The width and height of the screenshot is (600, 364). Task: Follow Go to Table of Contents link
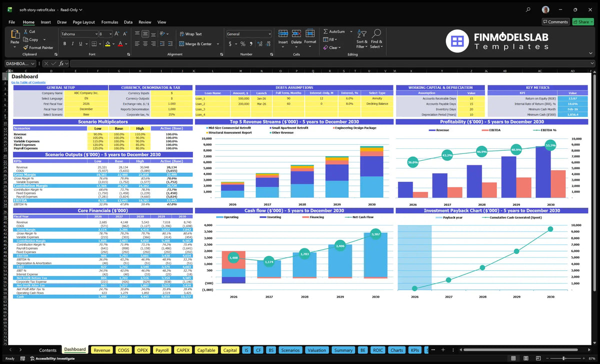[x=28, y=82]
